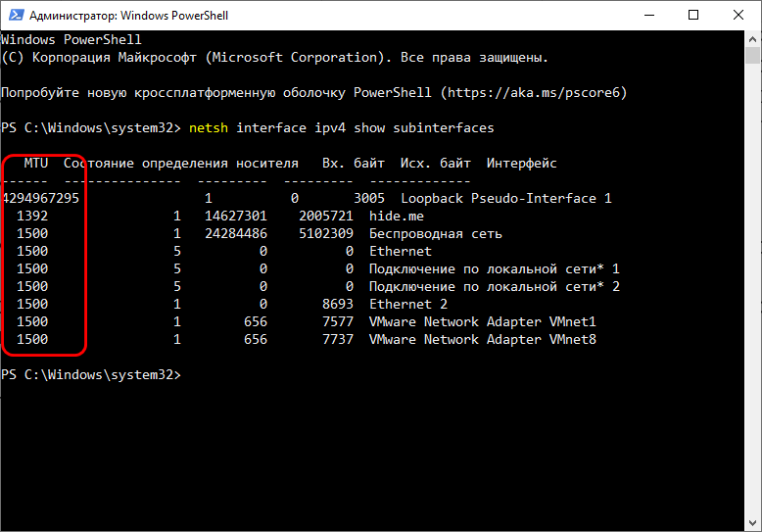Close the Windows PowerShell window
The height and width of the screenshot is (532, 762).
click(738, 16)
